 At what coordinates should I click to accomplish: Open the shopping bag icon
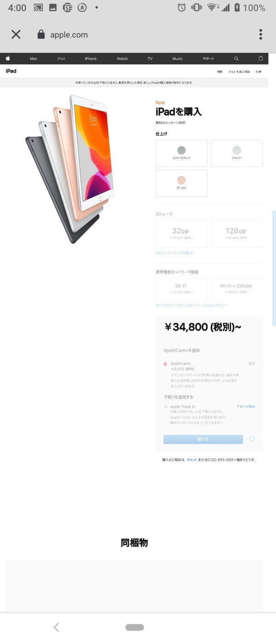[261, 58]
